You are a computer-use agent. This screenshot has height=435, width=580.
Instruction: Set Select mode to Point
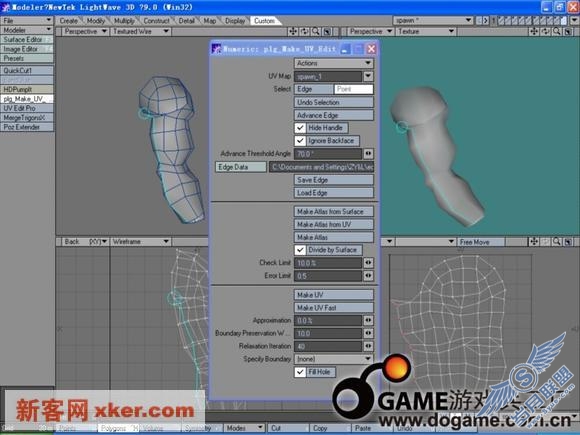[x=354, y=89]
